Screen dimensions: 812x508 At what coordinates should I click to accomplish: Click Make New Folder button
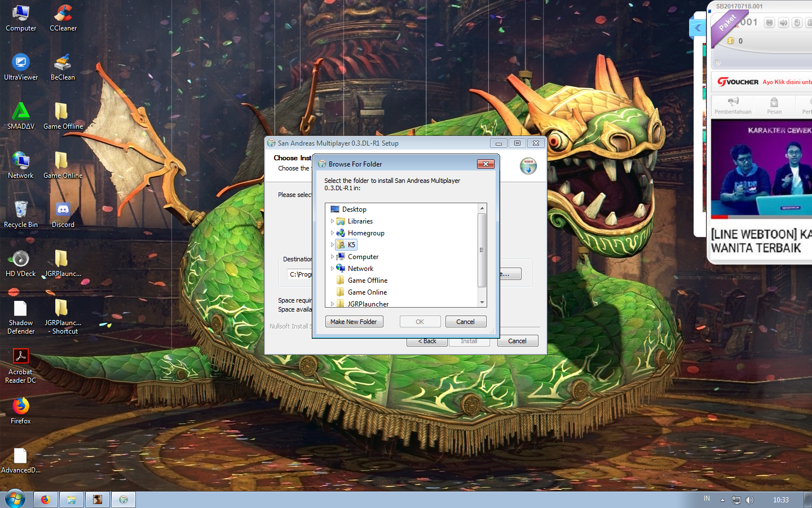tap(354, 322)
